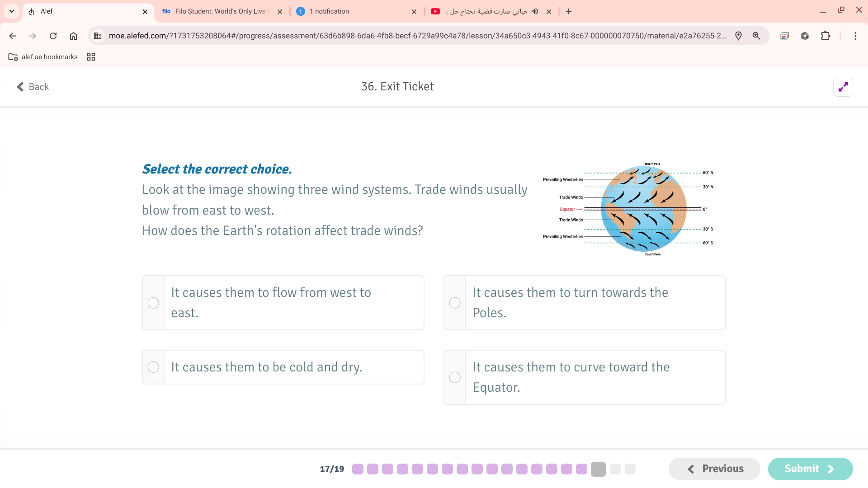Click the zoom magnifier icon in address bar

756,36
